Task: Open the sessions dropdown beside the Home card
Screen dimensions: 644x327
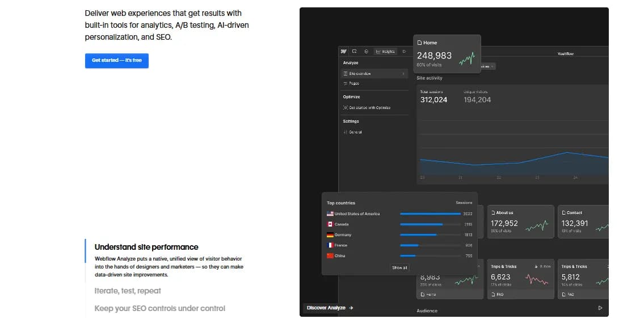Action: coord(488,66)
